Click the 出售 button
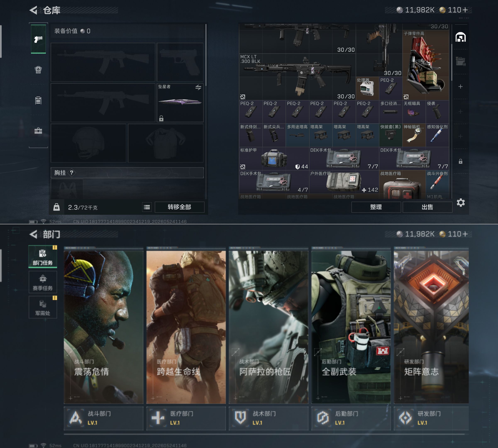The image size is (498, 448). pos(427,207)
